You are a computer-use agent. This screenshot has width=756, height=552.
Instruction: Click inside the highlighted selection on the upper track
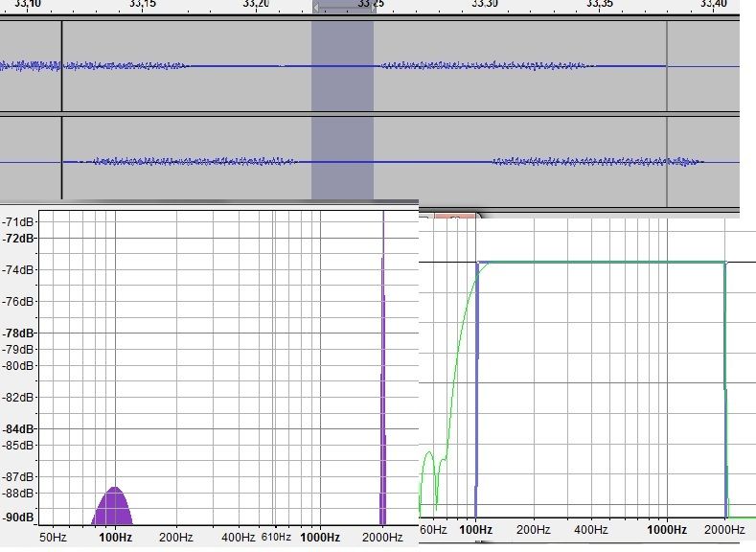point(342,65)
